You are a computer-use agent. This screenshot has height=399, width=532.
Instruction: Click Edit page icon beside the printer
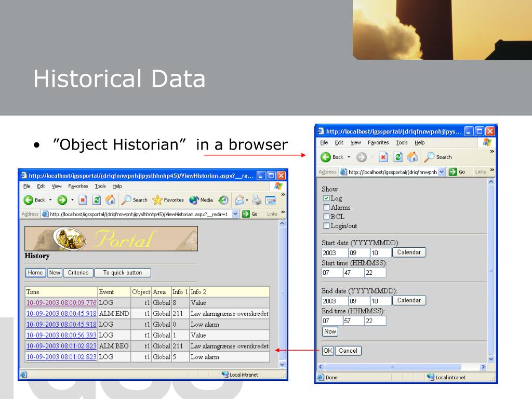coord(270,200)
